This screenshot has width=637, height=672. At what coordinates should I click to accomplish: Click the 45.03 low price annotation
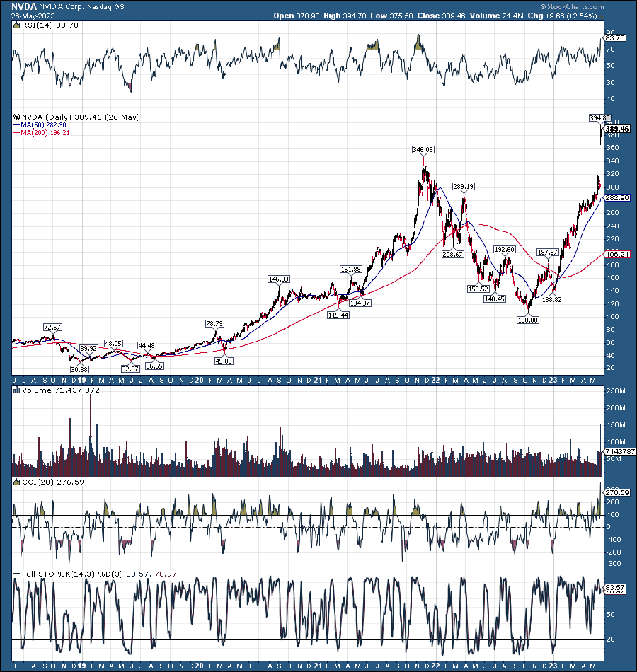pyautogui.click(x=224, y=361)
